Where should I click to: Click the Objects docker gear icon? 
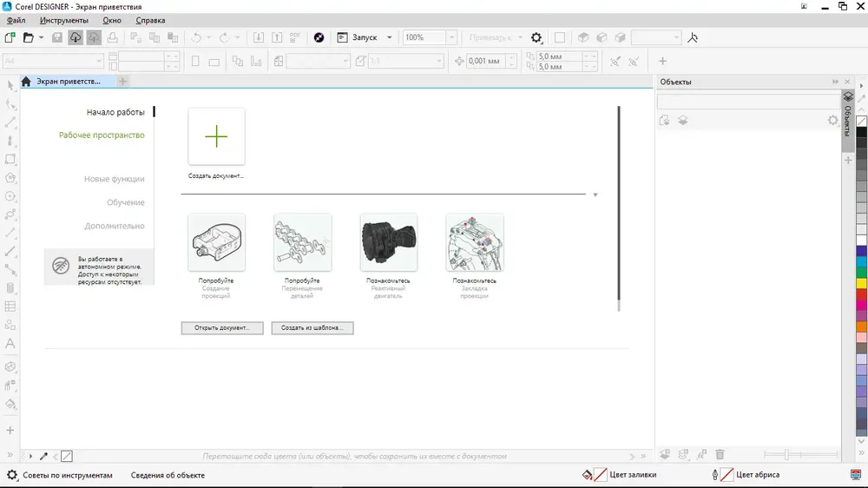(x=832, y=120)
